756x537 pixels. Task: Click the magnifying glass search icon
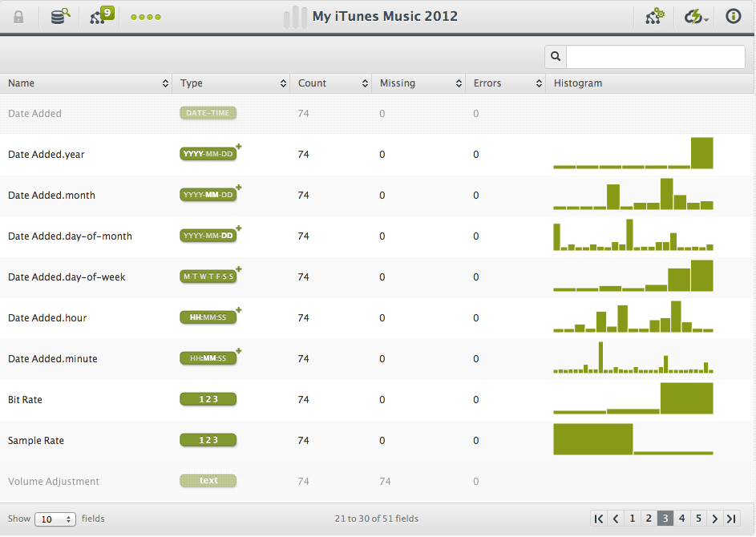point(556,57)
